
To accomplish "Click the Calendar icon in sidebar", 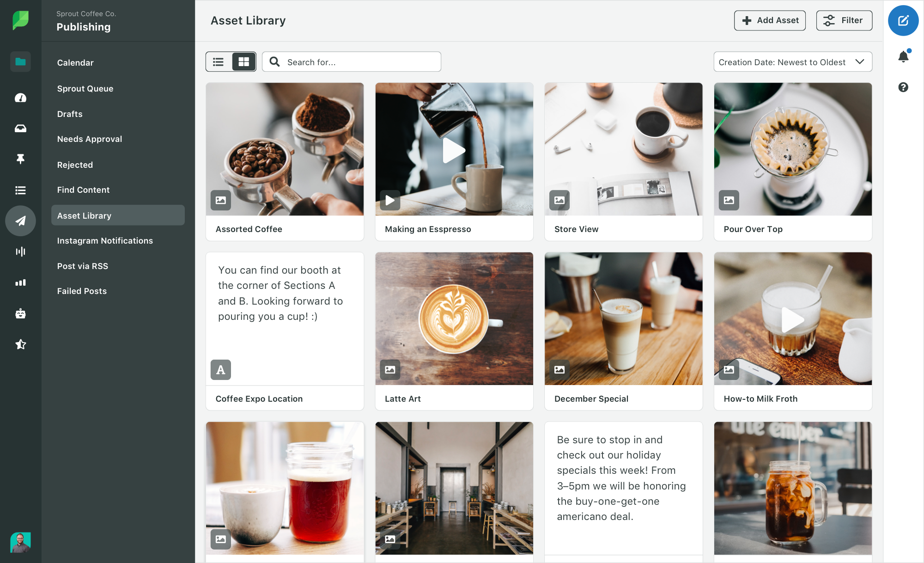I will coord(74,63).
